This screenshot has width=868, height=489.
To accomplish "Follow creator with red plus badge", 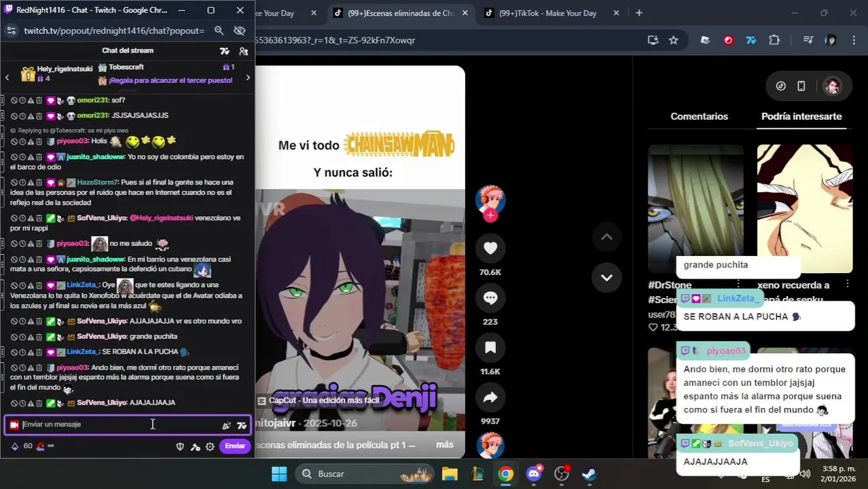I will [x=490, y=216].
